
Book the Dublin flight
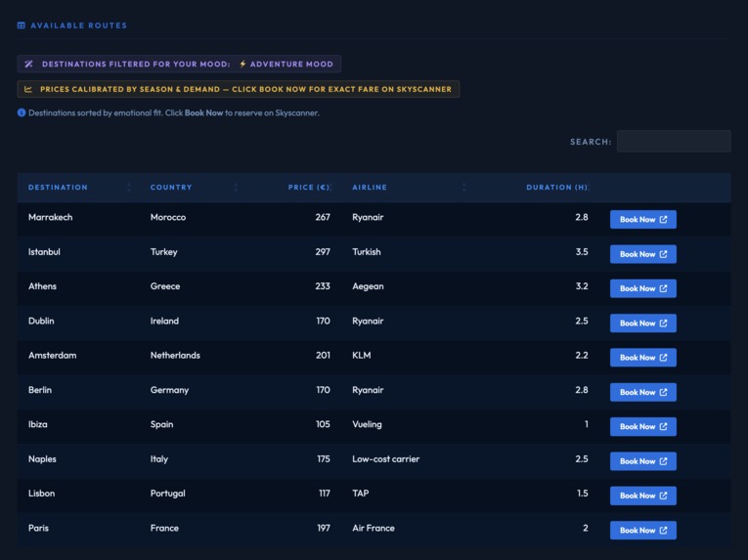[x=643, y=323]
